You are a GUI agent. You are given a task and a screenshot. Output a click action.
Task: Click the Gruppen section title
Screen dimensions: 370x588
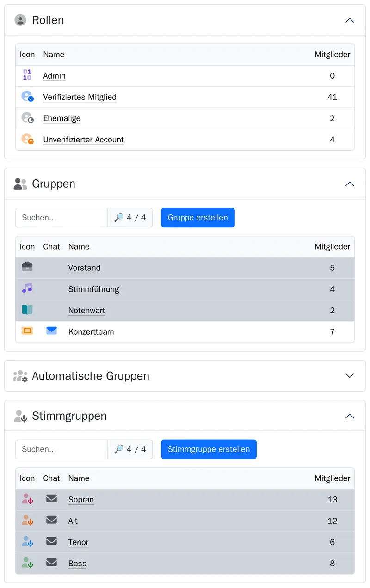[x=54, y=184]
